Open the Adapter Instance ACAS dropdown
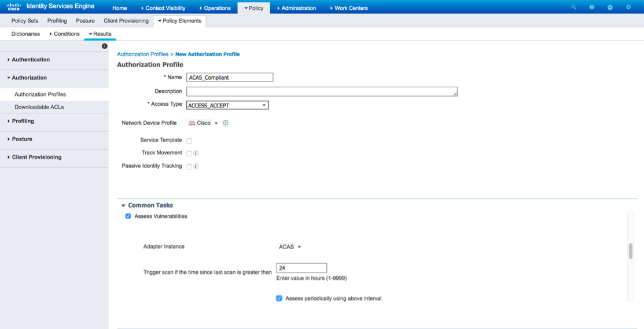Viewport: 644px width, 329px height. 290,247
